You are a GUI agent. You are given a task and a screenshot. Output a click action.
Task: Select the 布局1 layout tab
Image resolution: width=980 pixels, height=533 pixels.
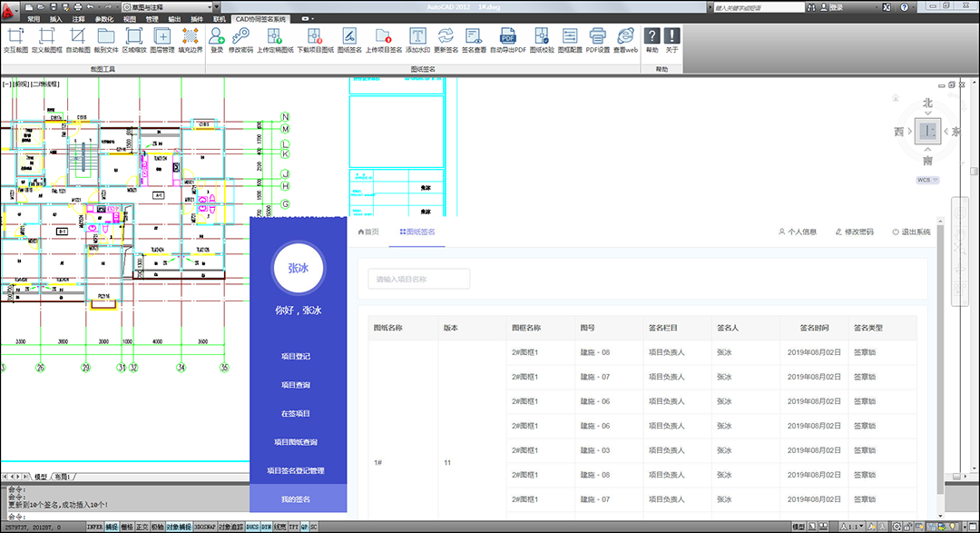click(63, 477)
